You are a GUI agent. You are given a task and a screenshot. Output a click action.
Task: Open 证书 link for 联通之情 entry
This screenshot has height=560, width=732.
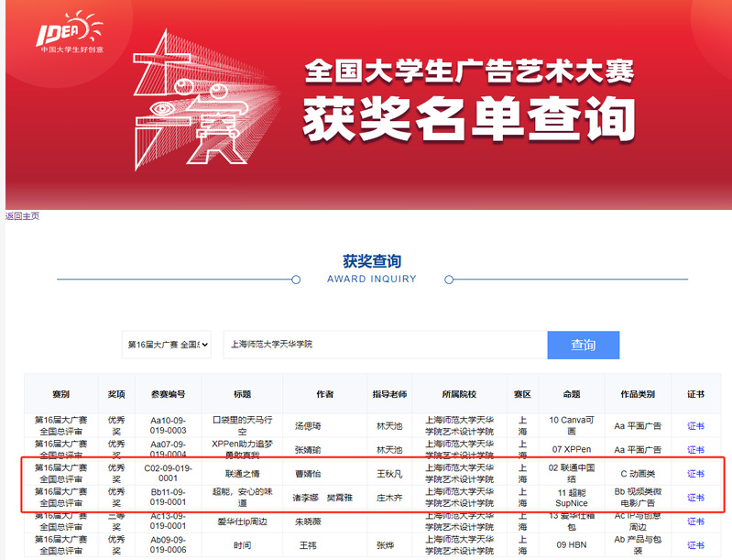695,474
